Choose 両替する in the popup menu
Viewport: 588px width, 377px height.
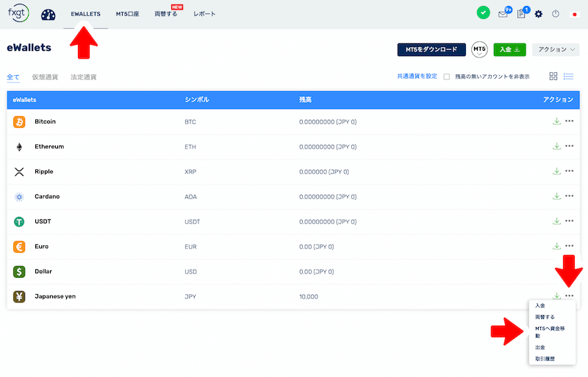(x=545, y=317)
